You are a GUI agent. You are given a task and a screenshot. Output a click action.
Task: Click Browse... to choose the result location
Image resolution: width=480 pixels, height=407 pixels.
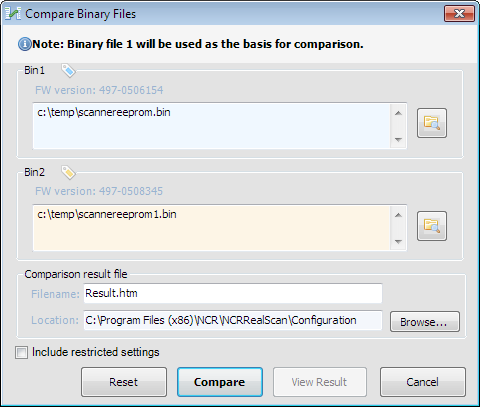pyautogui.click(x=425, y=322)
